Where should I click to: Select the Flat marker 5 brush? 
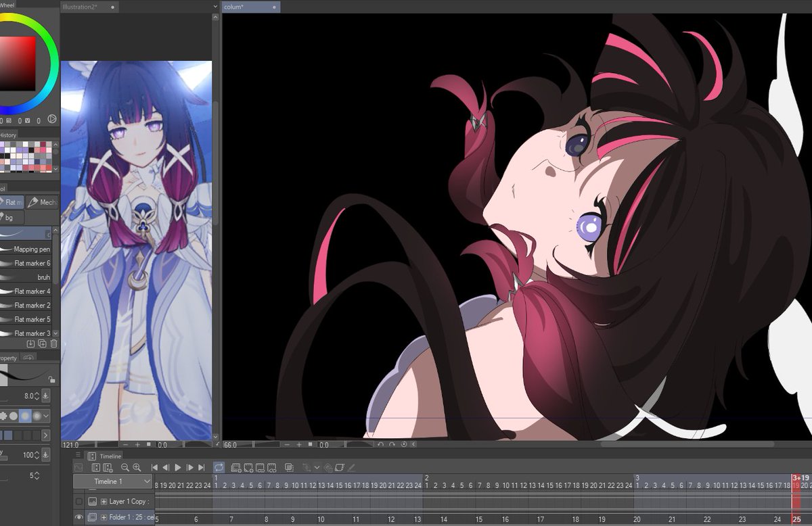(x=26, y=319)
